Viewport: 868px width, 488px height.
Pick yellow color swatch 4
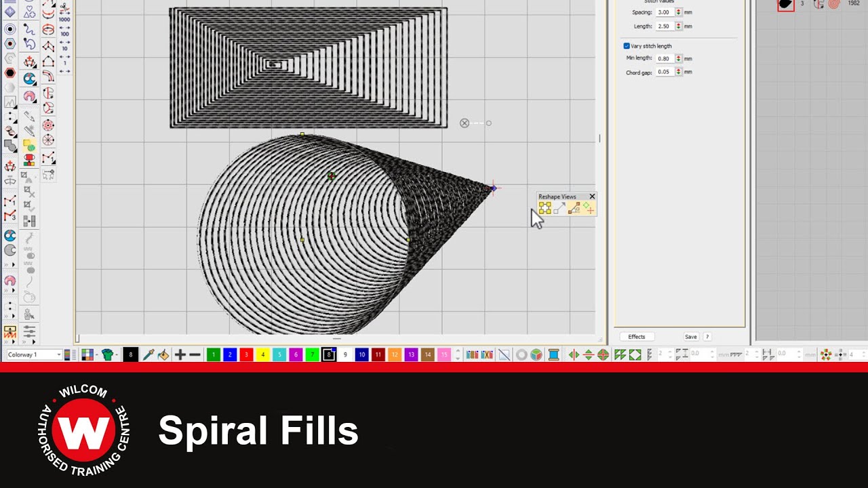(263, 354)
